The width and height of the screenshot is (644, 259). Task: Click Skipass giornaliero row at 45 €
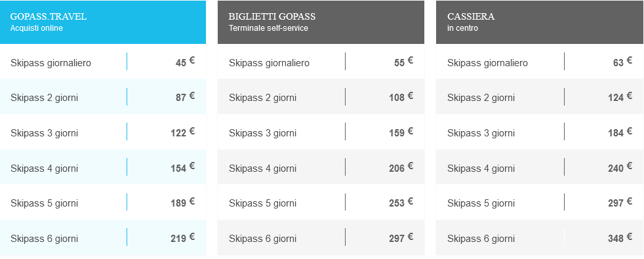[103, 62]
